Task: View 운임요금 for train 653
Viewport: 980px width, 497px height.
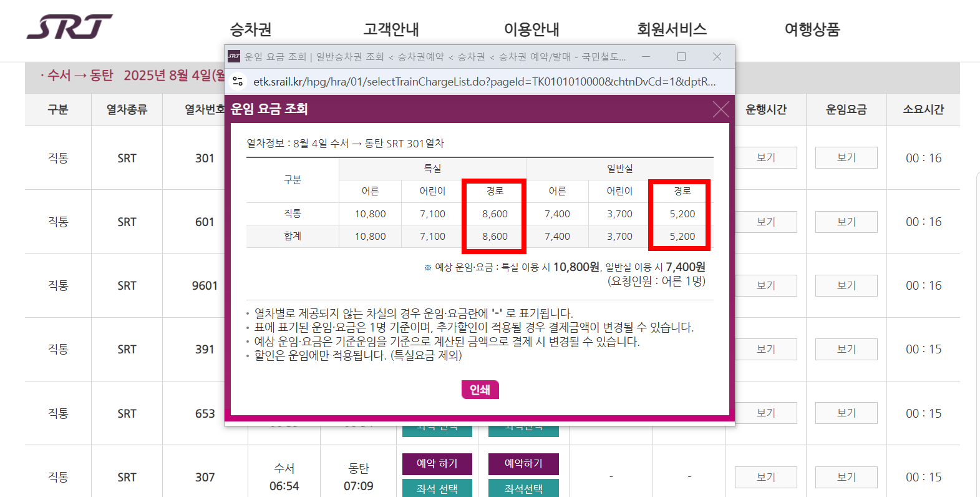Action: click(x=846, y=413)
